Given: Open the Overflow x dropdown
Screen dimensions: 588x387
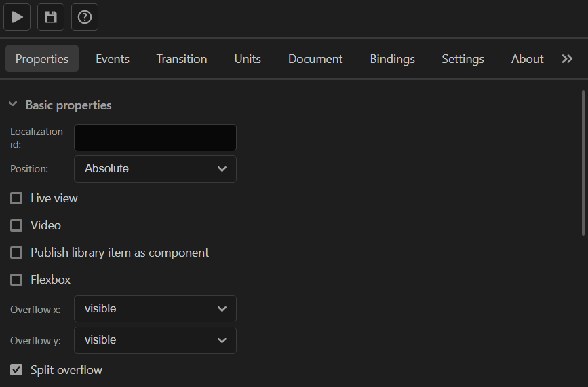Looking at the screenshot, I should 155,309.
